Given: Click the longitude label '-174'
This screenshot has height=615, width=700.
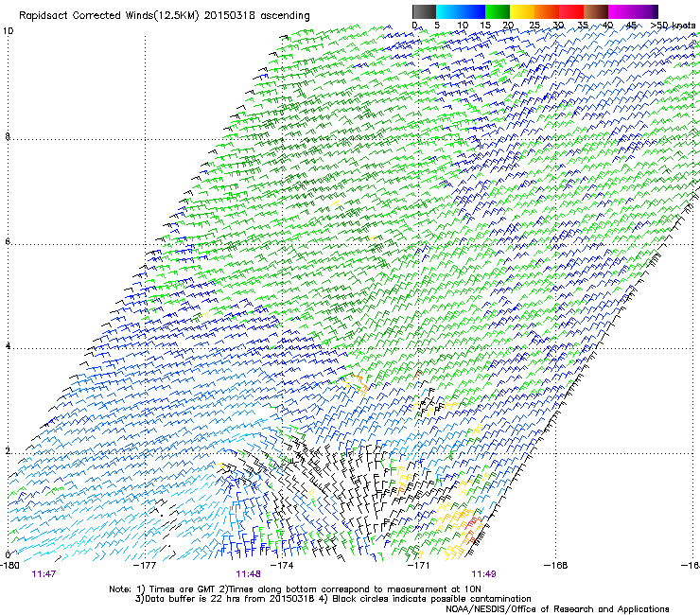Looking at the screenshot, I should 282,566.
